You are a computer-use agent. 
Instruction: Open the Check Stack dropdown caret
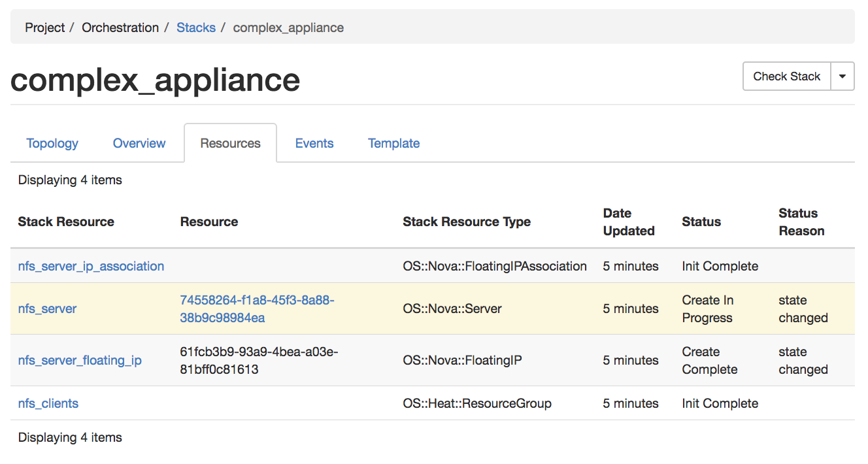843,76
